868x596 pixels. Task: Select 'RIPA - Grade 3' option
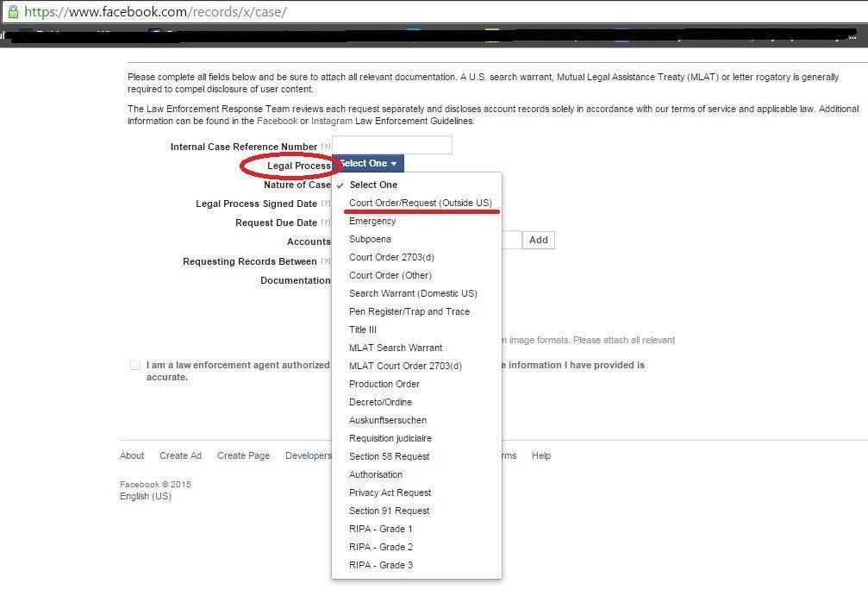pyautogui.click(x=416, y=565)
